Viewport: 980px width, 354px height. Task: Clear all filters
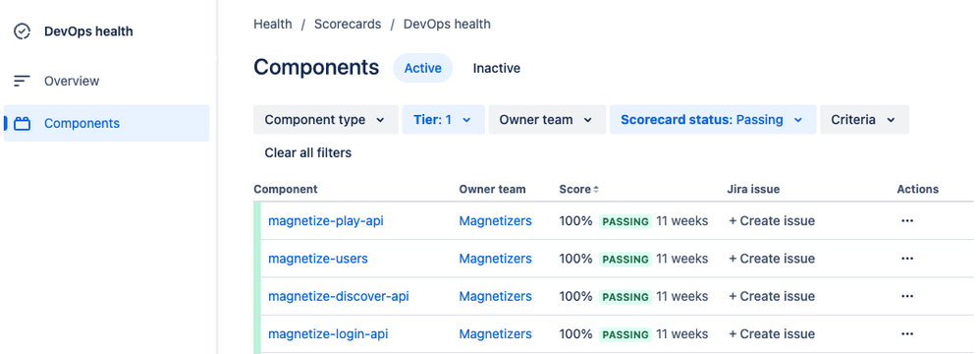point(308,152)
